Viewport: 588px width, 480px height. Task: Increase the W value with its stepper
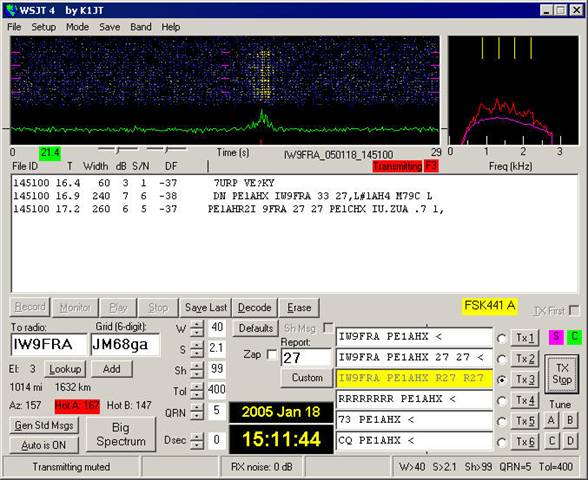[196, 324]
